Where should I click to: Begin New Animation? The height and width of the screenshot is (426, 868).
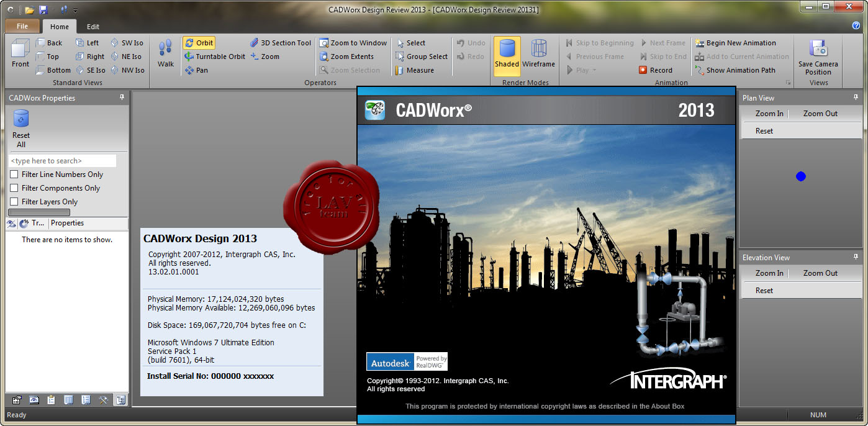[736, 43]
